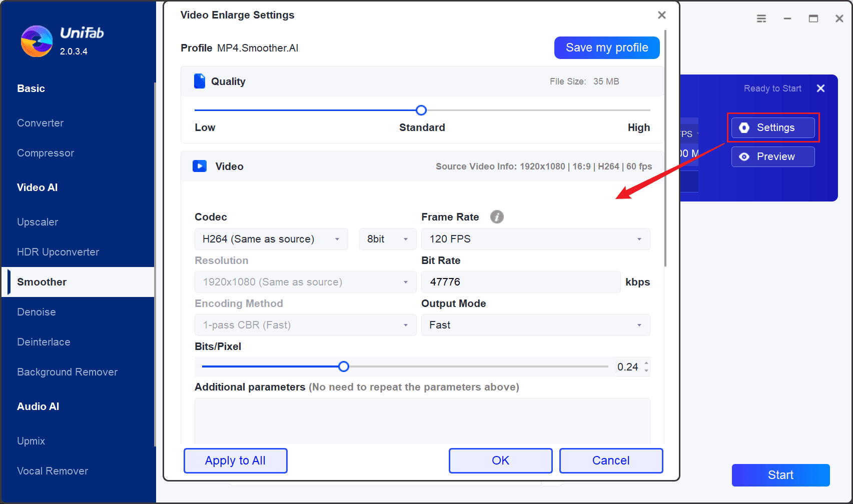This screenshot has width=853, height=504.
Task: Click the Basic section header
Action: click(x=31, y=88)
